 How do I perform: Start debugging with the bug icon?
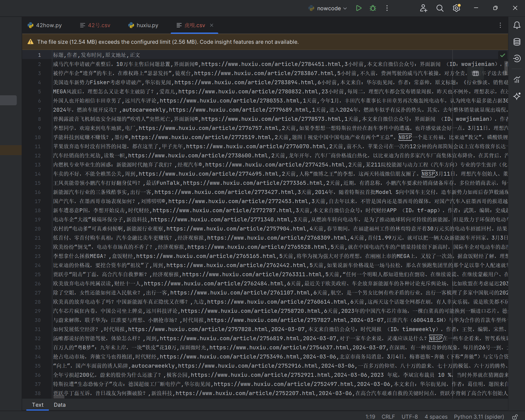[373, 8]
